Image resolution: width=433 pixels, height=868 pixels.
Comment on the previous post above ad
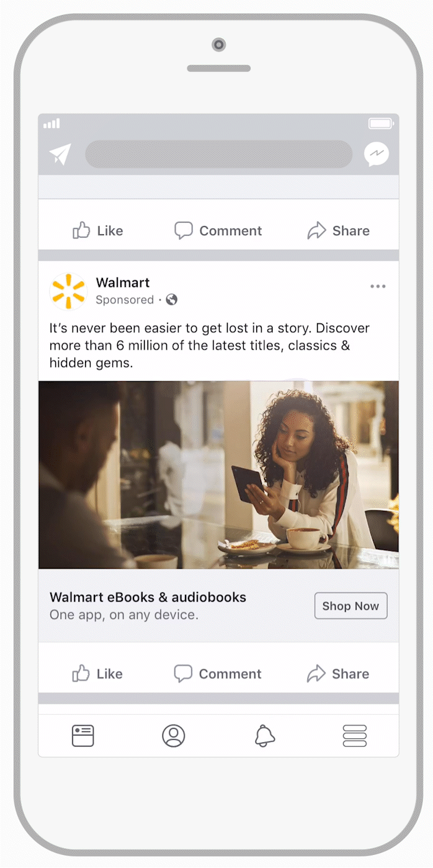tap(218, 230)
